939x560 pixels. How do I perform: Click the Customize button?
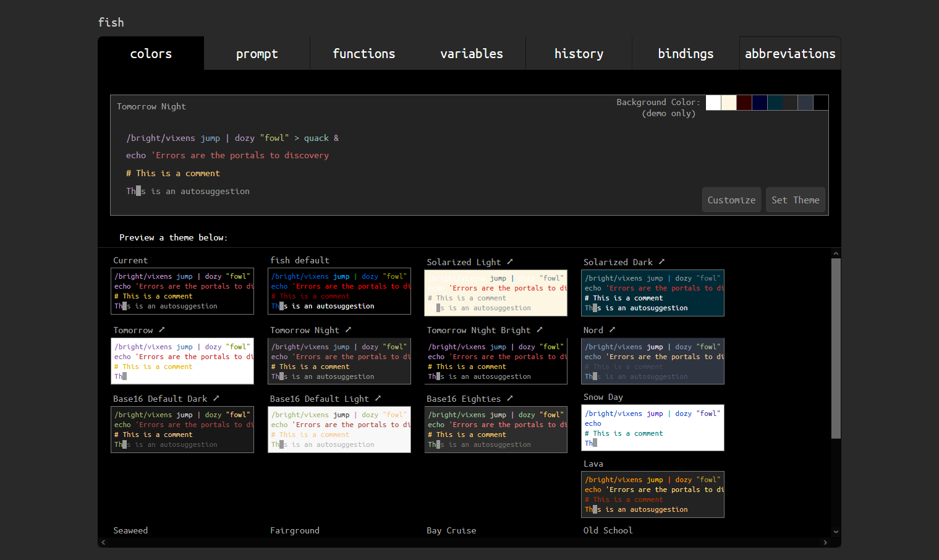click(x=731, y=200)
